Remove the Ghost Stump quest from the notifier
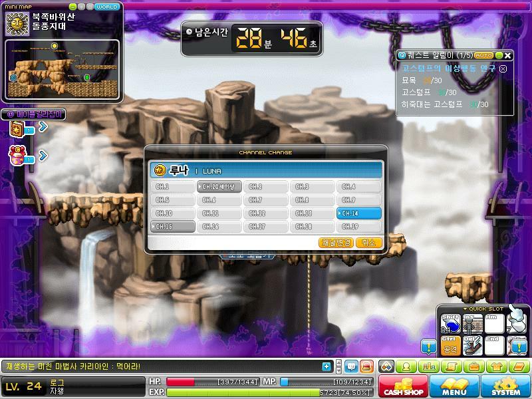The width and height of the screenshot is (532, 399). (x=503, y=69)
